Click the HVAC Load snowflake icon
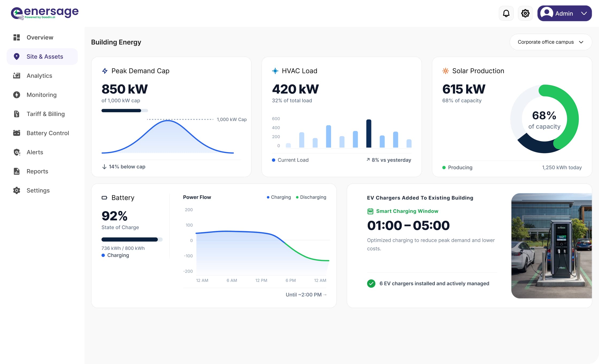 (275, 71)
